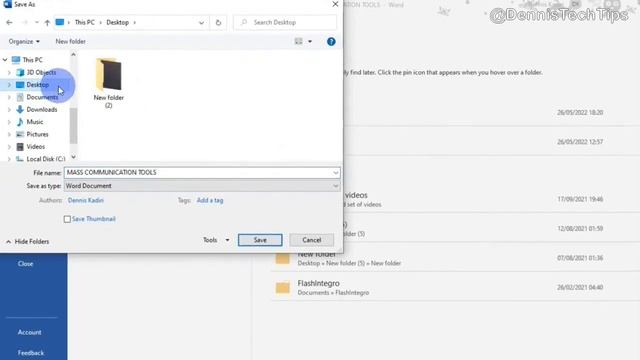This screenshot has height=360, width=640.
Task: Click the File name input field
Action: (198, 173)
